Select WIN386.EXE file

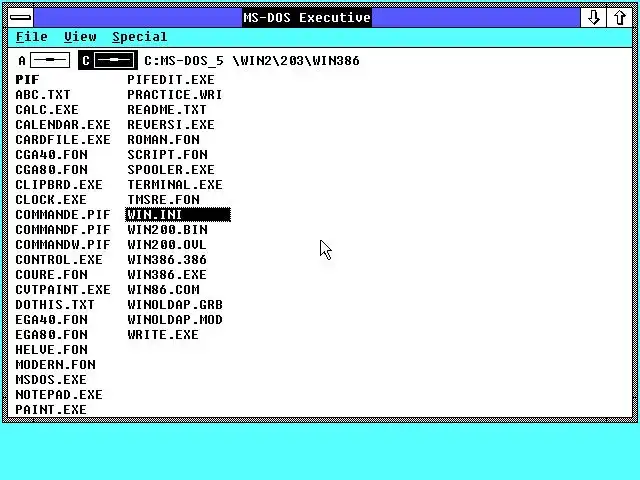[167, 275]
